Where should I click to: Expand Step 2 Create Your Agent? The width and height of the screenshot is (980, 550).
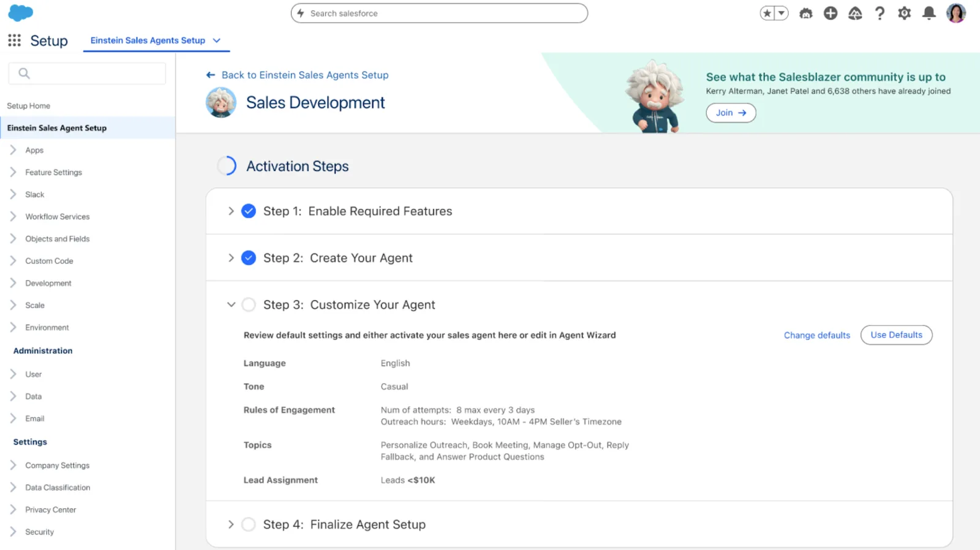click(x=231, y=258)
